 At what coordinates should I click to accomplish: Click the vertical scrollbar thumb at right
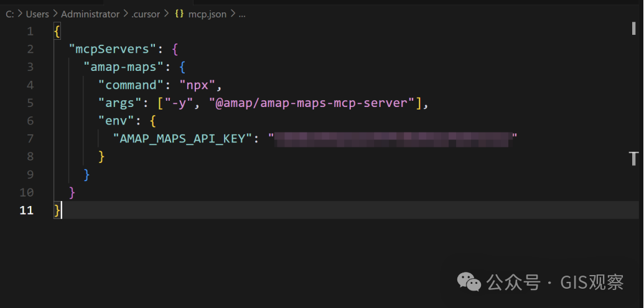633,29
